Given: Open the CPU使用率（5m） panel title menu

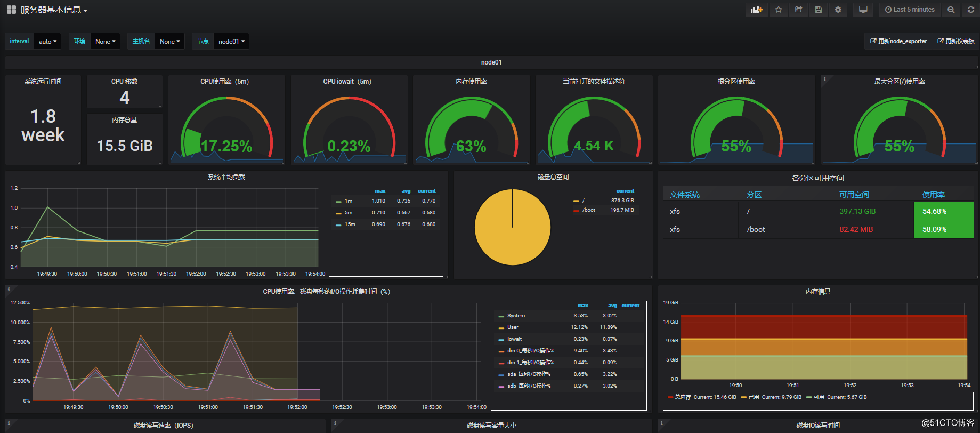Looking at the screenshot, I should [x=225, y=82].
